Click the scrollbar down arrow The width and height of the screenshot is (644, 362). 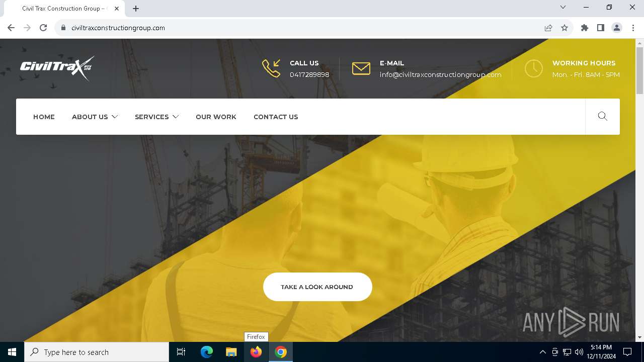(x=639, y=337)
